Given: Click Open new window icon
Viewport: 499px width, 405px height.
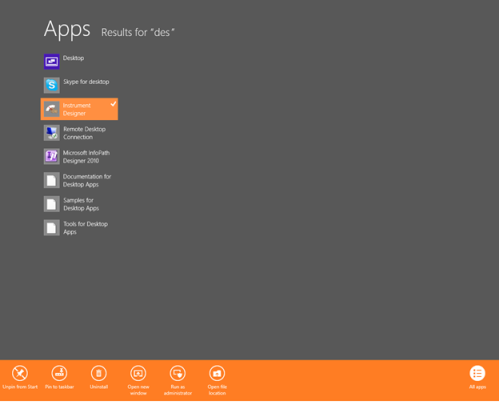Looking at the screenshot, I should click(138, 373).
